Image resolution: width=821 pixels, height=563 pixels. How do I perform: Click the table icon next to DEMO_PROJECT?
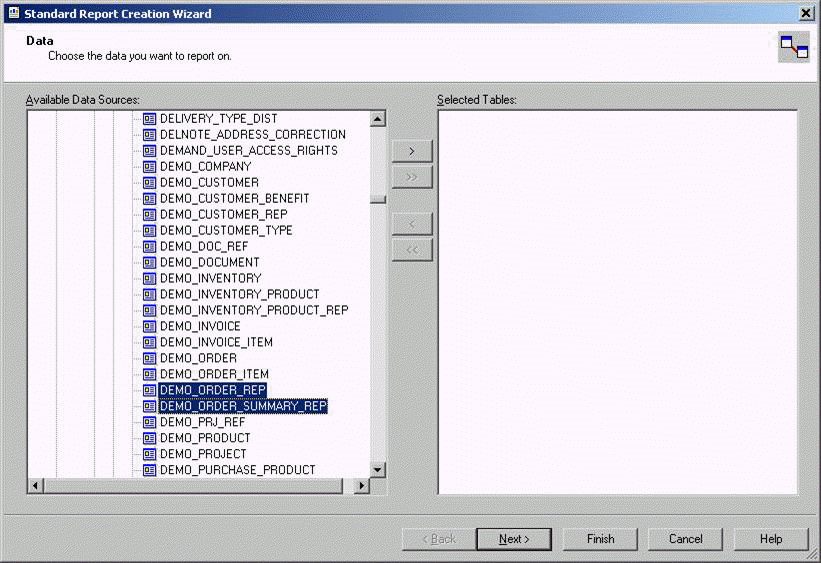pyautogui.click(x=150, y=454)
